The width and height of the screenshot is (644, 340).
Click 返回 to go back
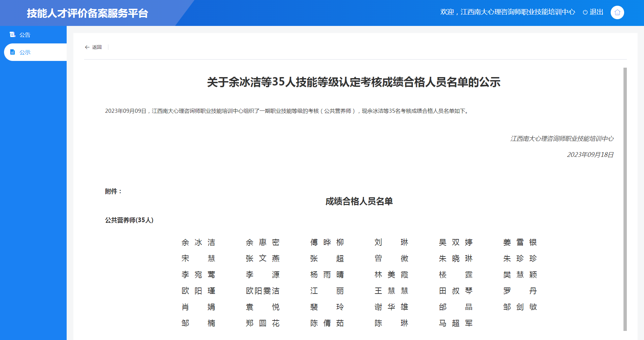(97, 47)
